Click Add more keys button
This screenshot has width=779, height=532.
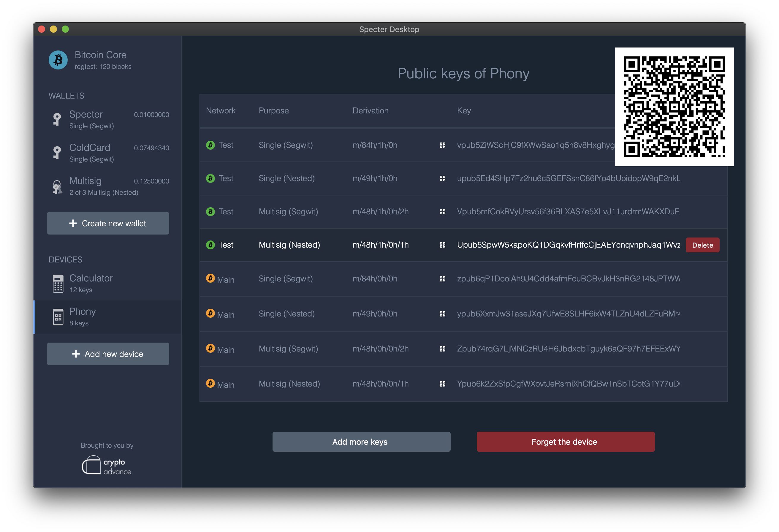[361, 442]
